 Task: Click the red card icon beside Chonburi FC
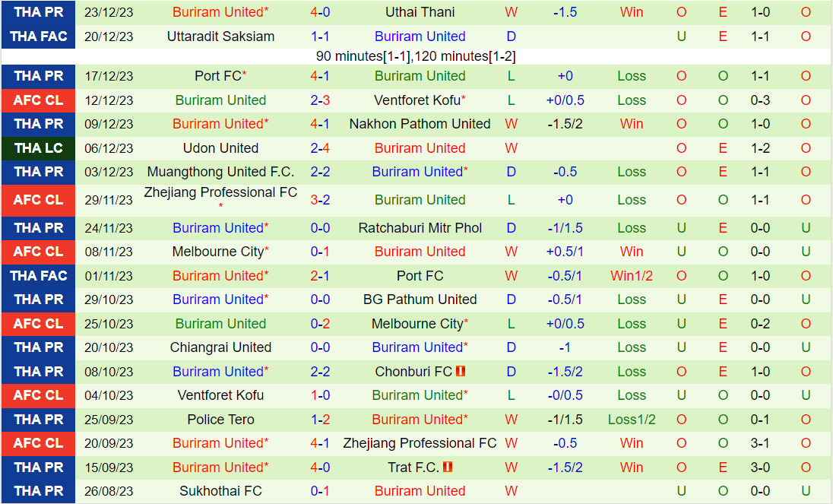click(x=461, y=372)
